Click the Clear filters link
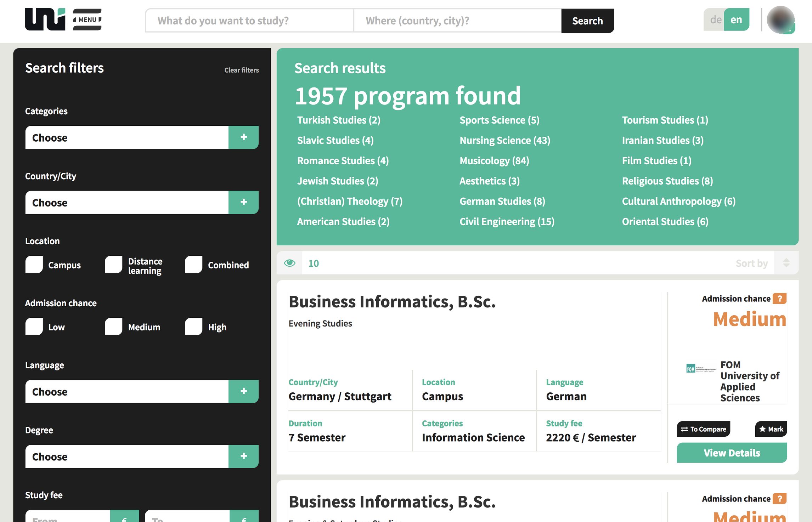This screenshot has height=522, width=812. click(x=241, y=70)
